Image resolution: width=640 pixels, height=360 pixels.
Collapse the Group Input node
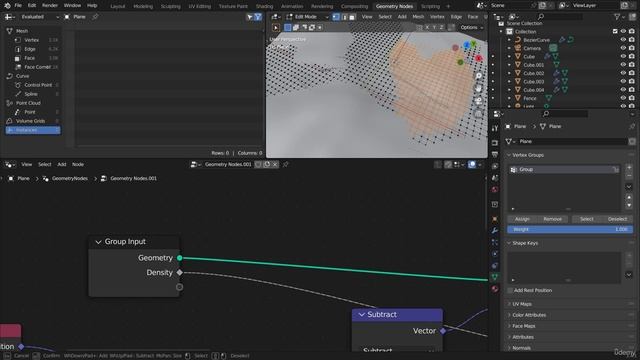click(98, 242)
